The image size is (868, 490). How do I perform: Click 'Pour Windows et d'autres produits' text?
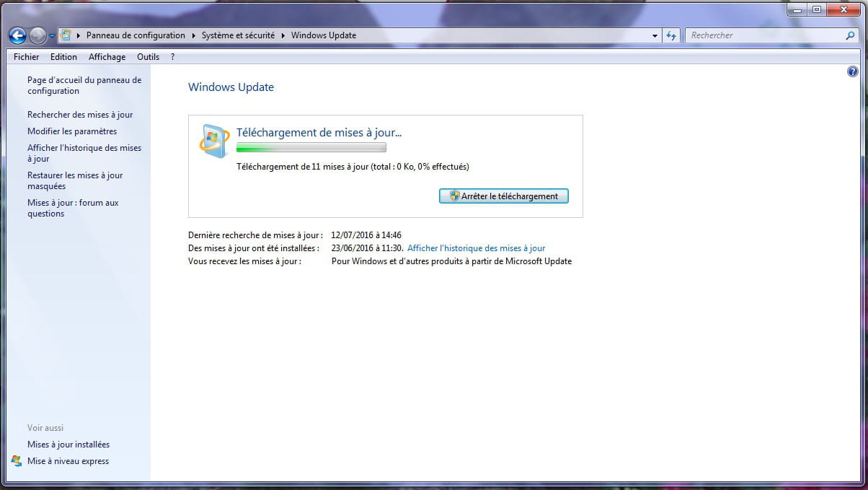coord(451,261)
